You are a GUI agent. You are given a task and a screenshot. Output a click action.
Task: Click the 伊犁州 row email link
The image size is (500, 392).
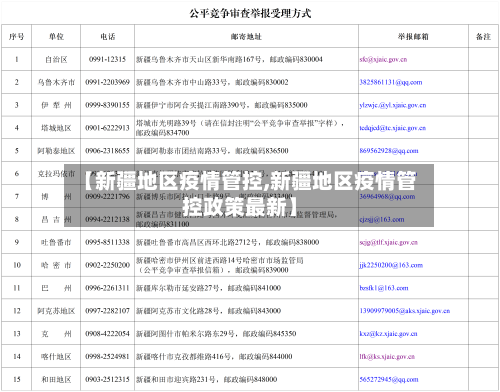tap(393, 105)
